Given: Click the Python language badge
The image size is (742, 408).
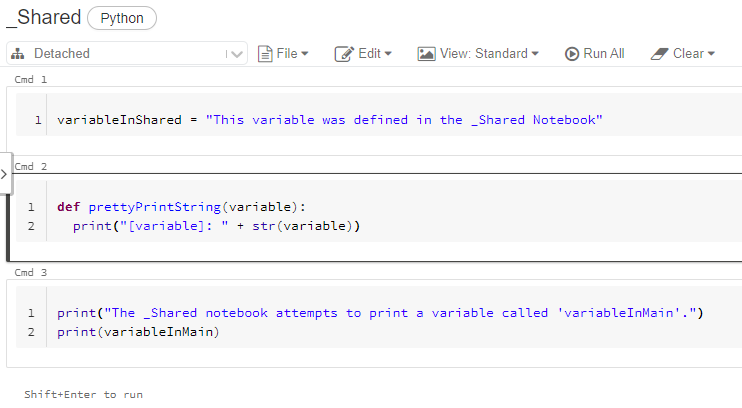Looking at the screenshot, I should coord(122,18).
